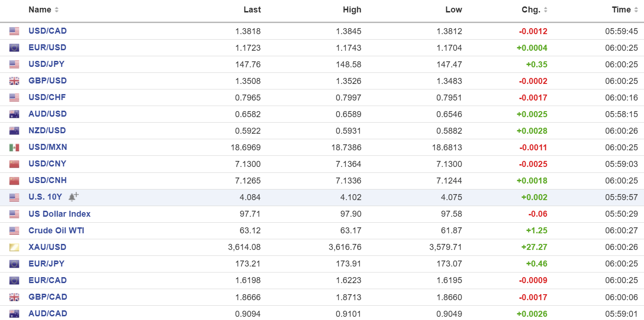644x320 pixels.
Task: Open the AUD/USD pair link
Action: (x=47, y=114)
